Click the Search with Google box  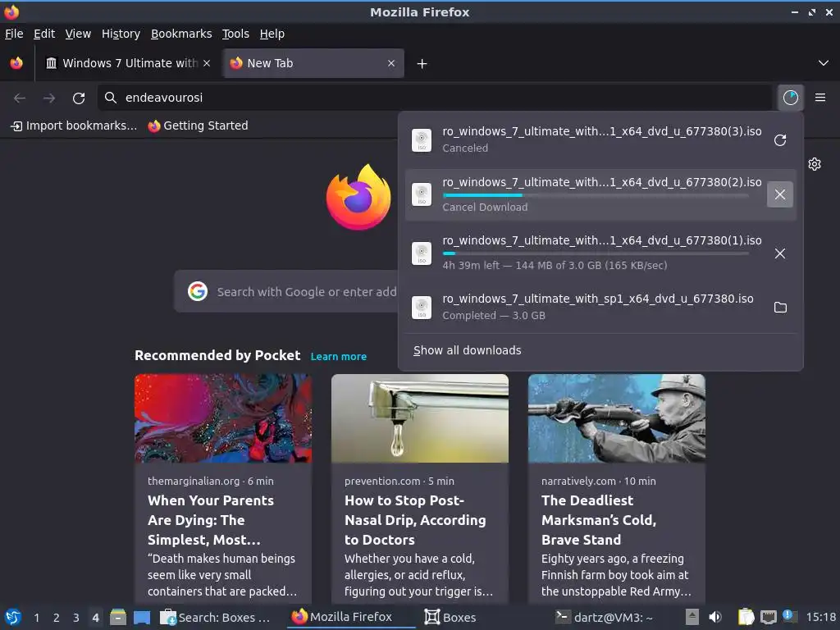pos(286,291)
